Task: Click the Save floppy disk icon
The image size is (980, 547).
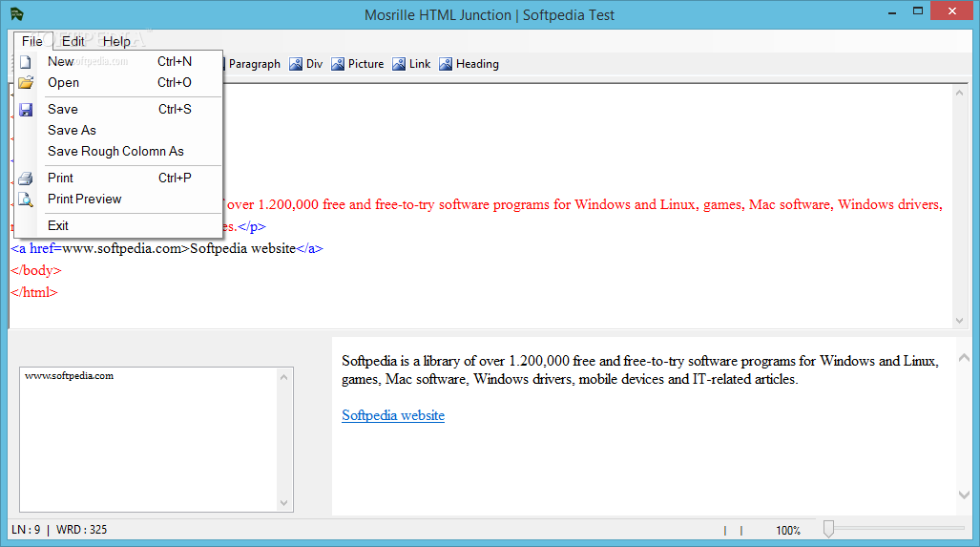Action: 26,110
